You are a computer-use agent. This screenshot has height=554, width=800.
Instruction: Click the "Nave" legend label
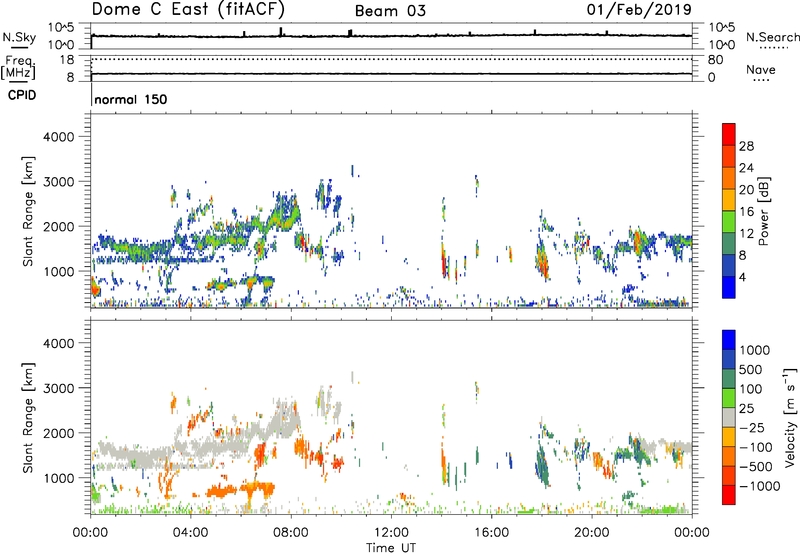point(761,70)
